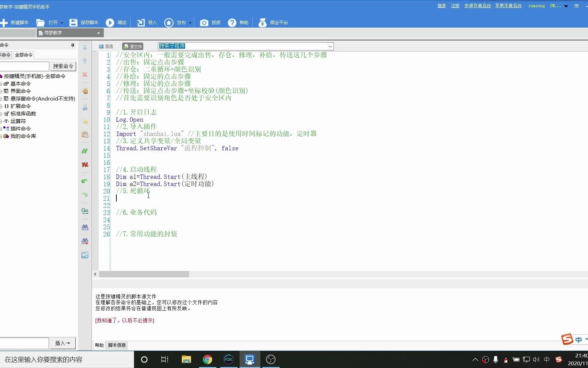Click the copy icon

(85, 121)
